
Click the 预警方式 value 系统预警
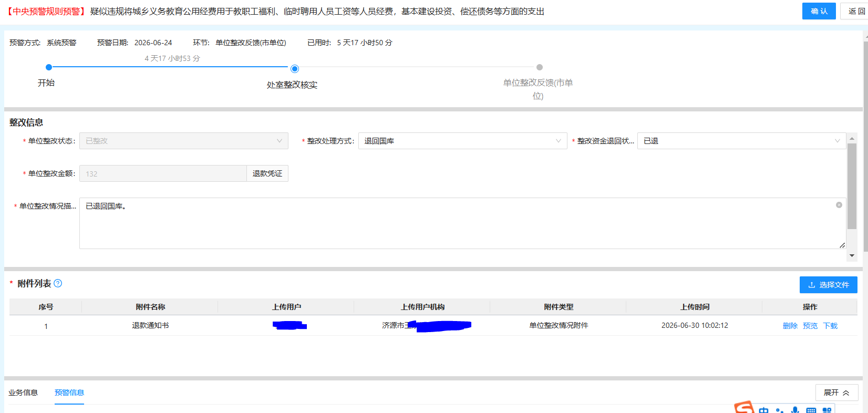[61, 43]
